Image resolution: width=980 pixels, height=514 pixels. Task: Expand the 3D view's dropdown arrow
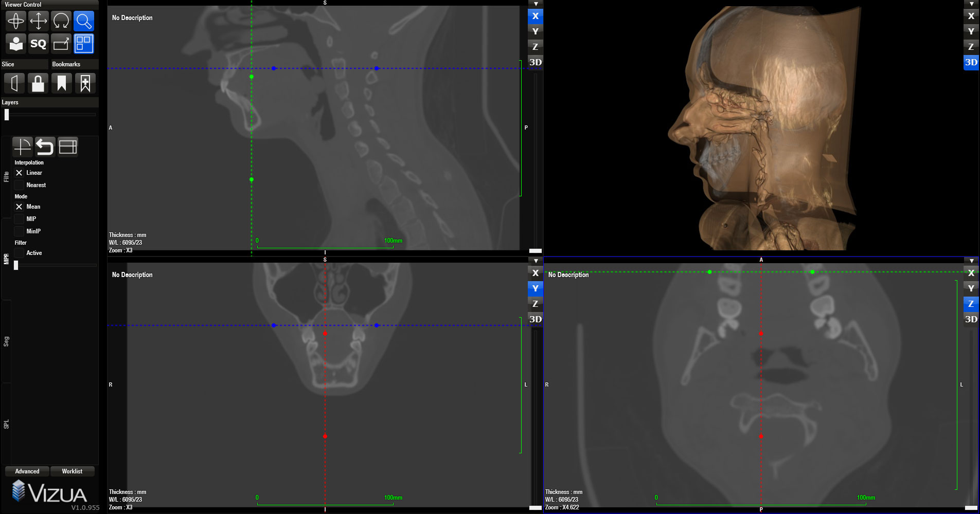971,4
